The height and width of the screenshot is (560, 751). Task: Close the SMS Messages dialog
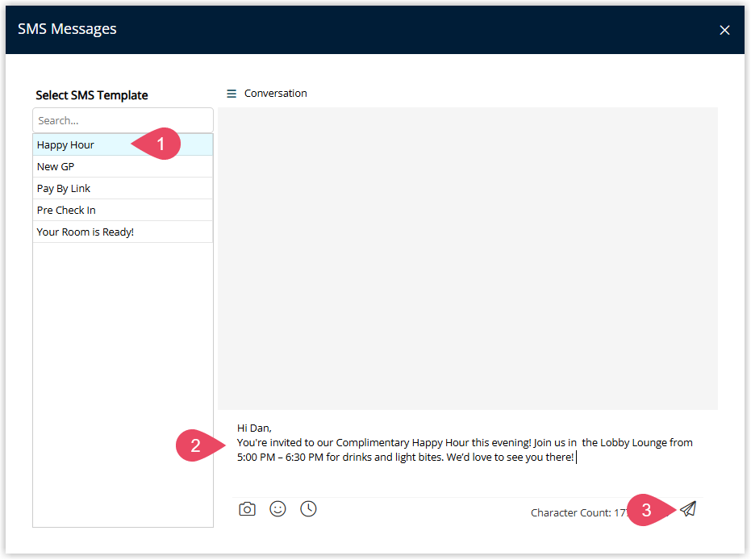724,30
